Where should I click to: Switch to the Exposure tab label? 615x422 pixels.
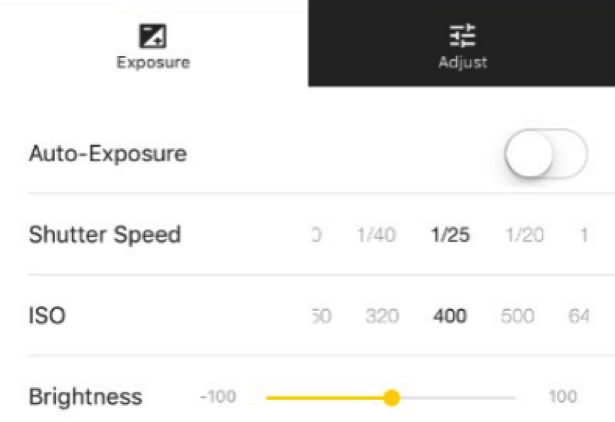pyautogui.click(x=153, y=62)
